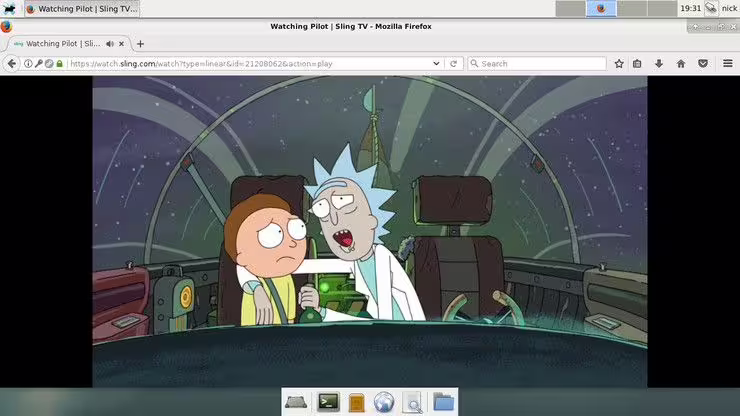740x416 pixels.
Task: Open the Pocket shield icon
Action: click(703, 63)
